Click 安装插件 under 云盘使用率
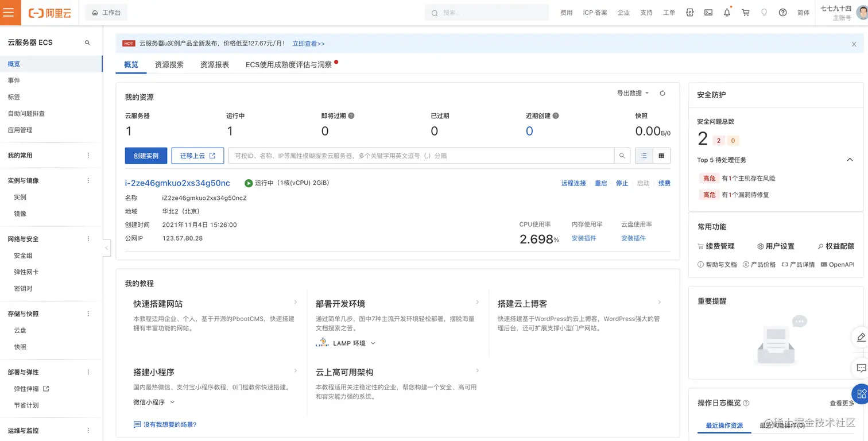The height and width of the screenshot is (441, 868). (x=633, y=238)
